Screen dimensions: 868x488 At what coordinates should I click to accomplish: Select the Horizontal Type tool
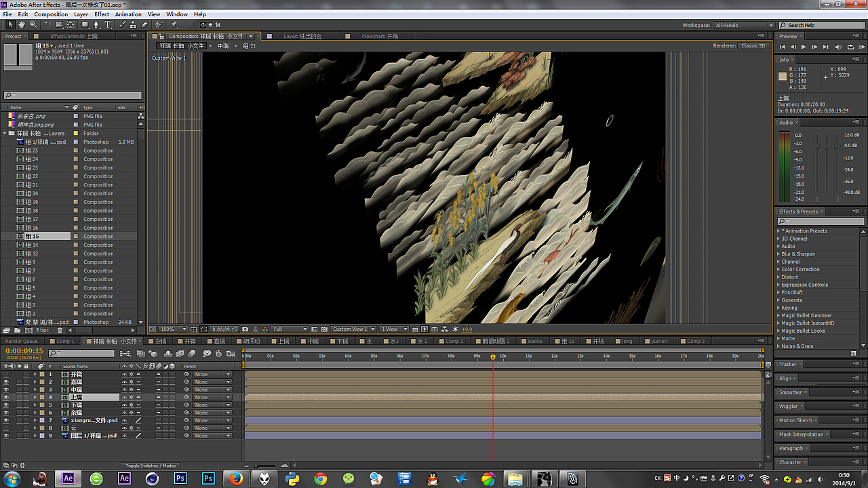108,24
